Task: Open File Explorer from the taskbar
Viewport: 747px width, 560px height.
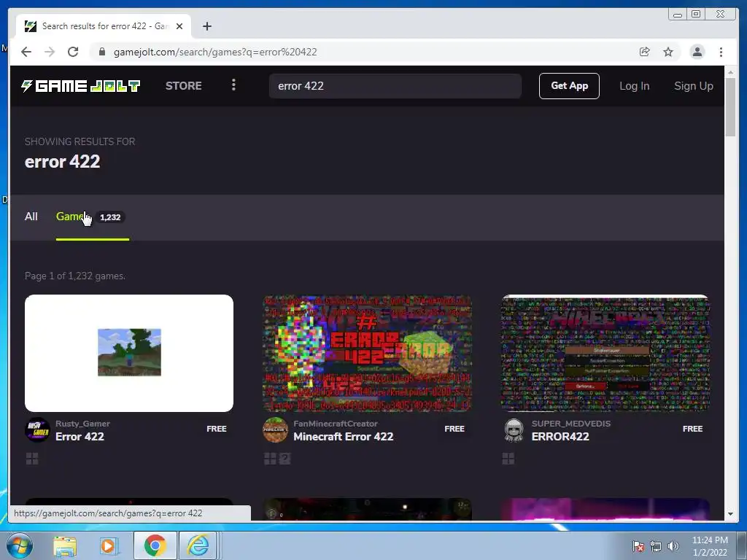Action: click(65, 545)
